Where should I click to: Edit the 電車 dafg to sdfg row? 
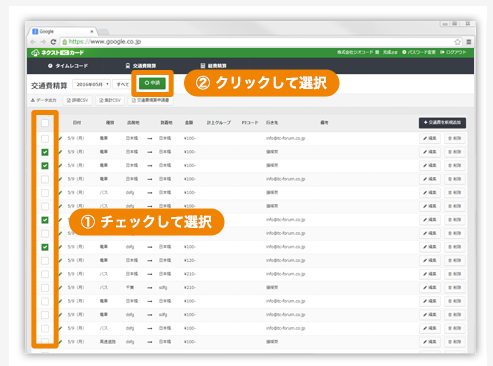430,315
